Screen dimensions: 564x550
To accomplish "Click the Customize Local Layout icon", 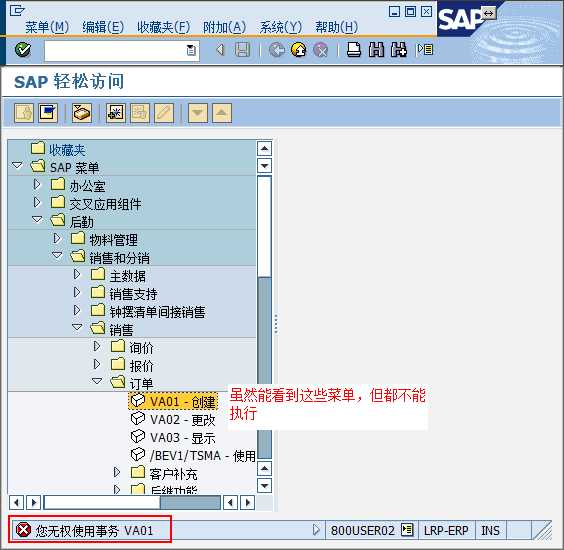I will click(425, 49).
